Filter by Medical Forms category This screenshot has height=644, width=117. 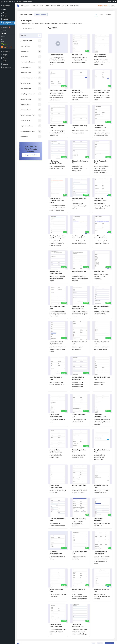(31, 51)
